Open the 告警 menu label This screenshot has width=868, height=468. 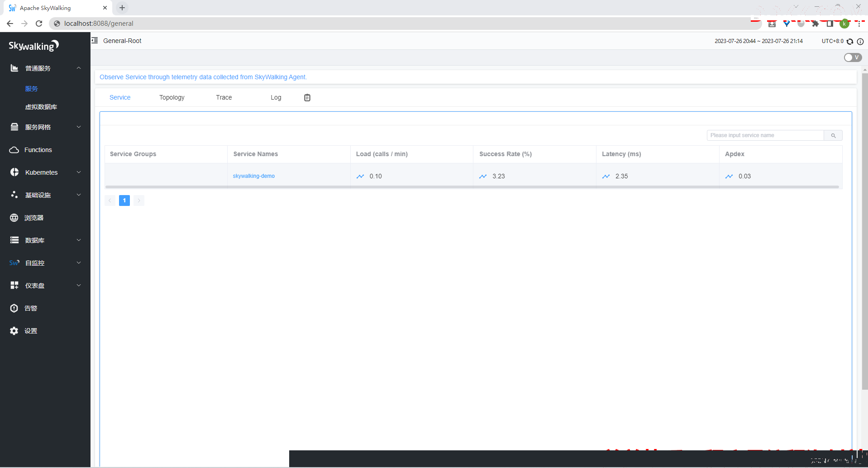tap(31, 308)
